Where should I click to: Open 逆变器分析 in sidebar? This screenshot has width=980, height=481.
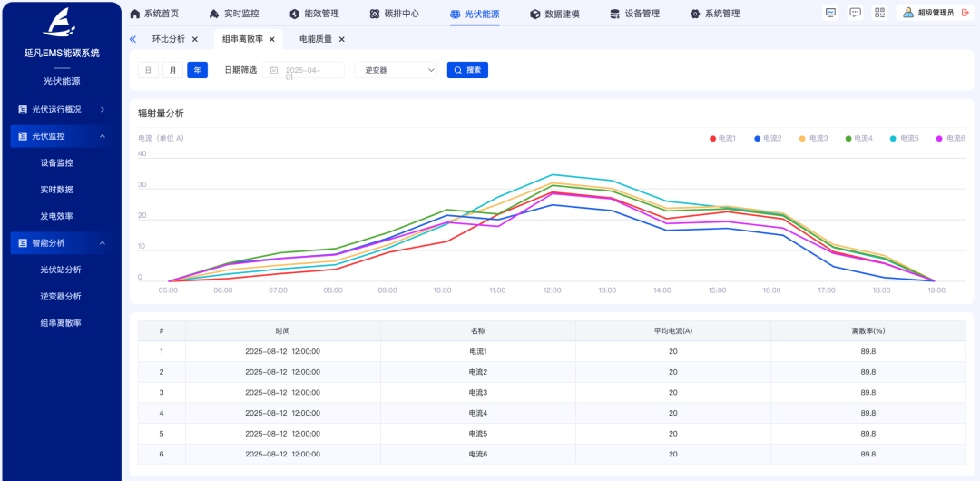61,296
